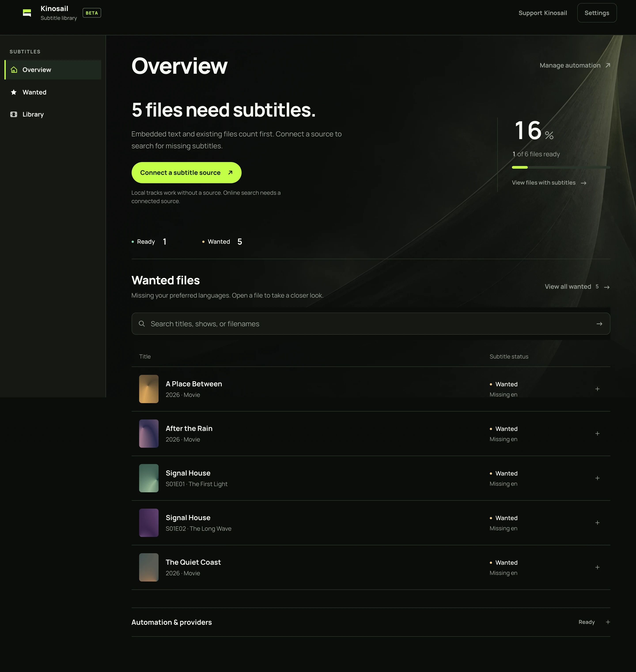Open the Support Kinosail link
636x672 pixels.
[542, 13]
